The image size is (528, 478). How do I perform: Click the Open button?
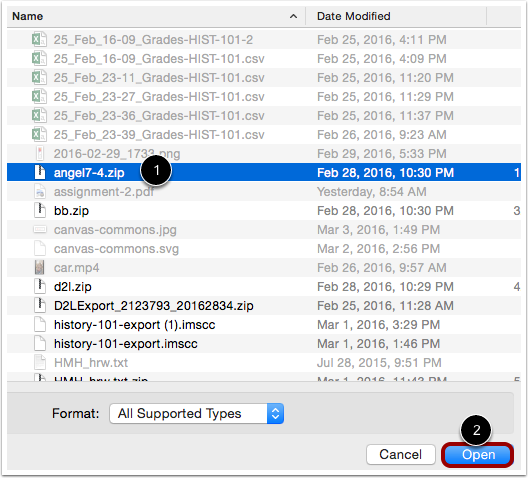point(478,455)
